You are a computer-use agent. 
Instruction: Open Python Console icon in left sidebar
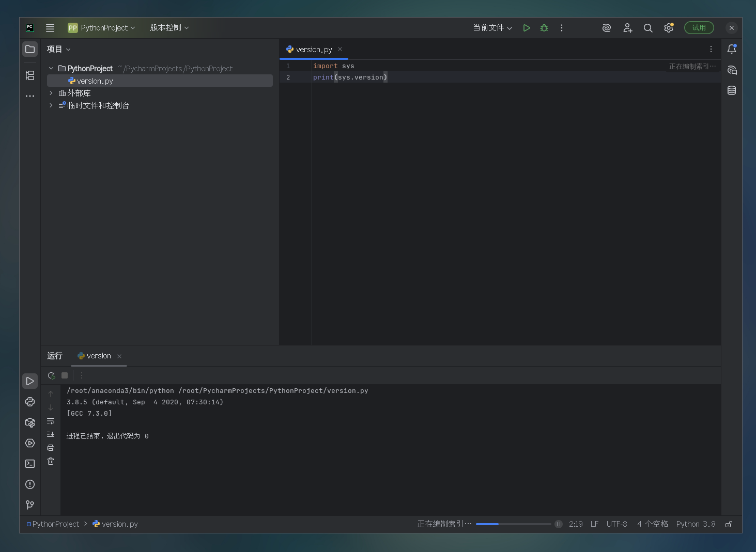30,402
